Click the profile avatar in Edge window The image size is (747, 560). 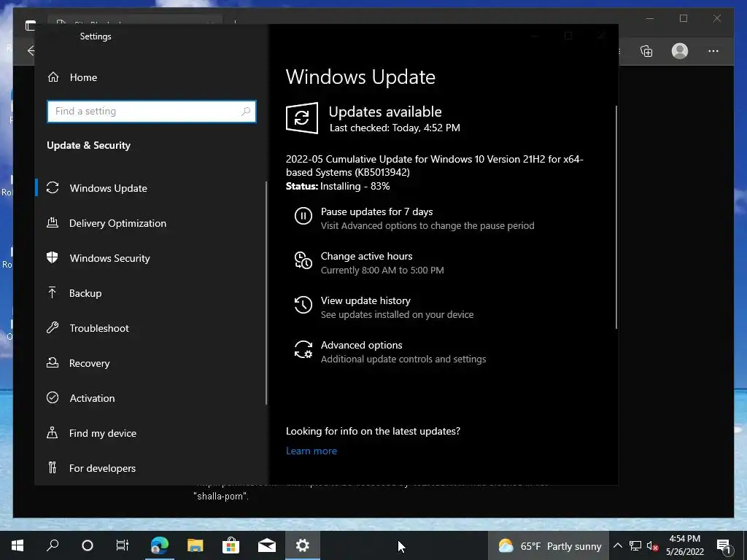coord(680,51)
